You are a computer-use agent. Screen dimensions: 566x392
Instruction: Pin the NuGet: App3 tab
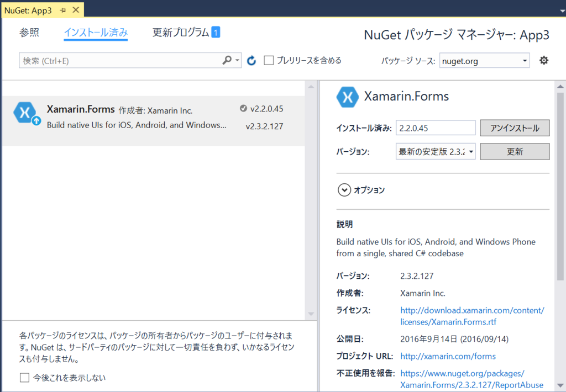coord(63,10)
